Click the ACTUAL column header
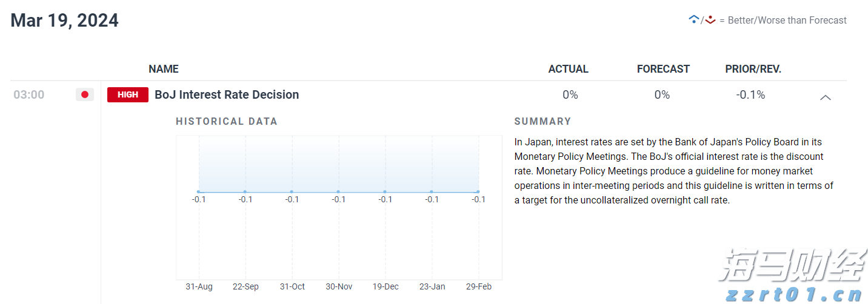This screenshot has height=304, width=868. [568, 69]
